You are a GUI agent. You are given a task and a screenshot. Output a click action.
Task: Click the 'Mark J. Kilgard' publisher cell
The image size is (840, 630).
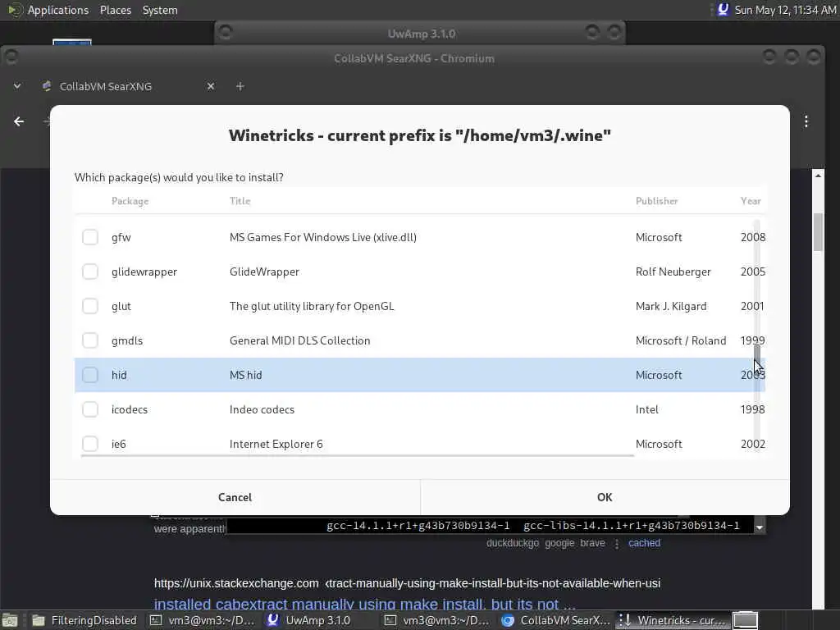[671, 306]
